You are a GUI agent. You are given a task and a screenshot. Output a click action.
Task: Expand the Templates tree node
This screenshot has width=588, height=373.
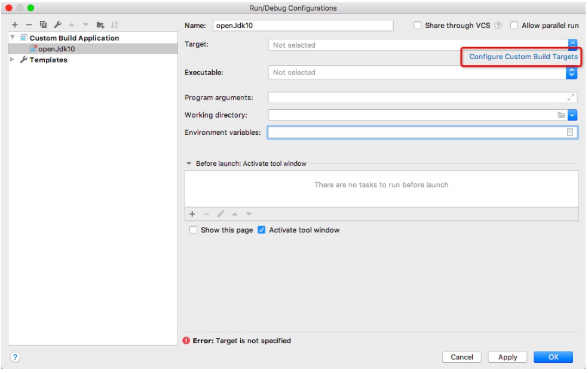[12, 60]
